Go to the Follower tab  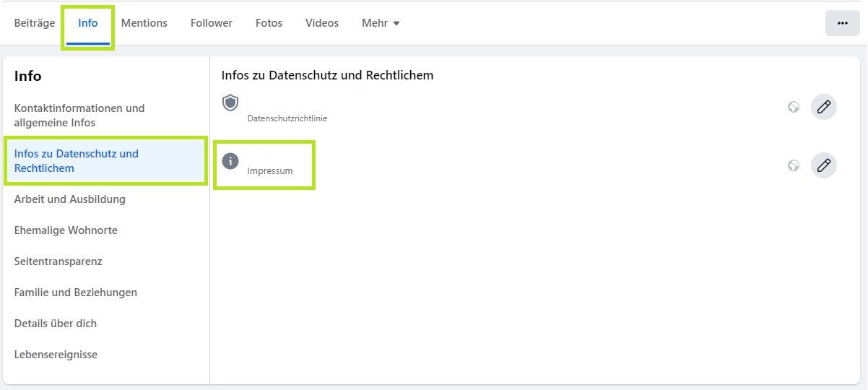click(212, 23)
